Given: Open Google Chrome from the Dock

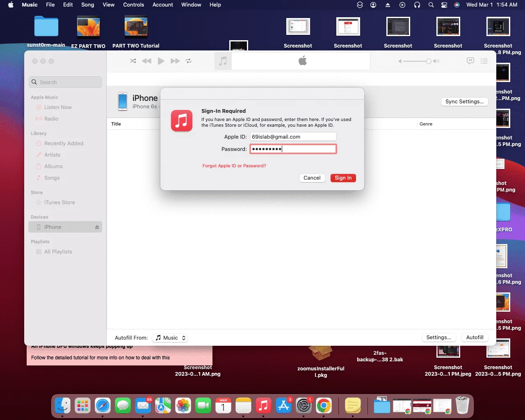Looking at the screenshot, I should (x=324, y=406).
